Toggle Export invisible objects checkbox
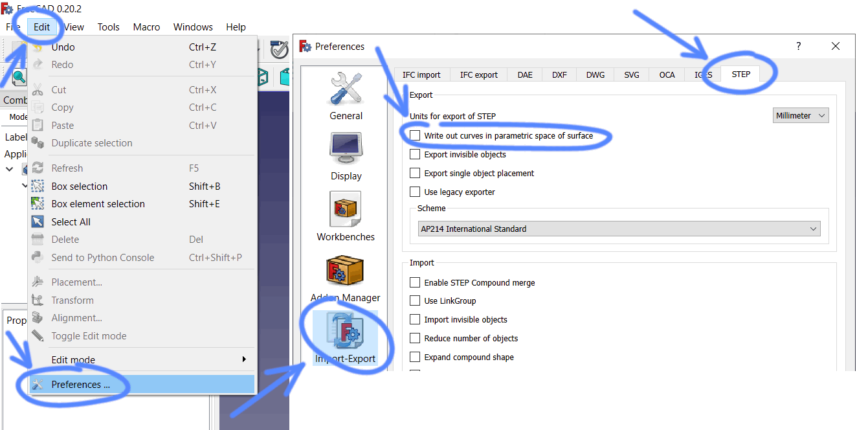This screenshot has width=868, height=430. pyautogui.click(x=415, y=155)
